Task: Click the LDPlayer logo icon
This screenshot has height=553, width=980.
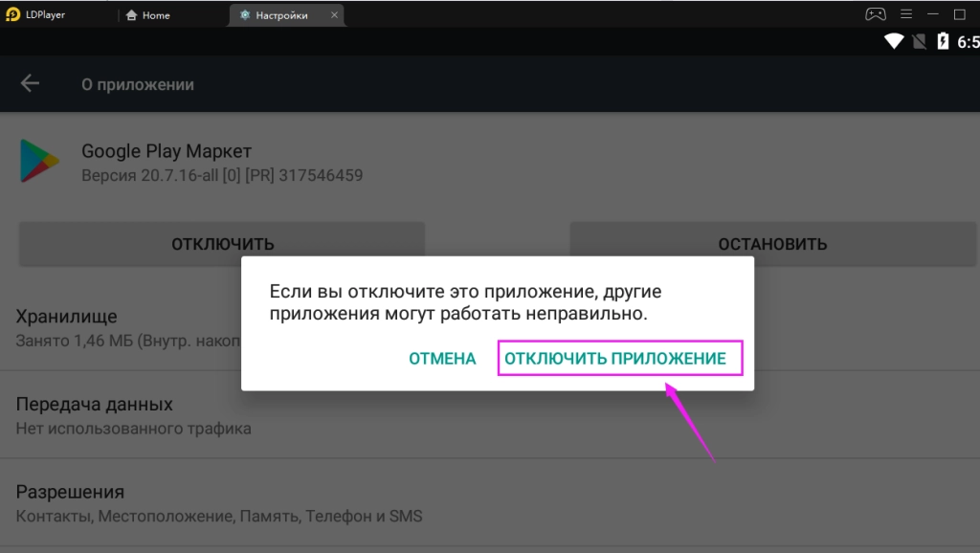Action: tap(15, 13)
